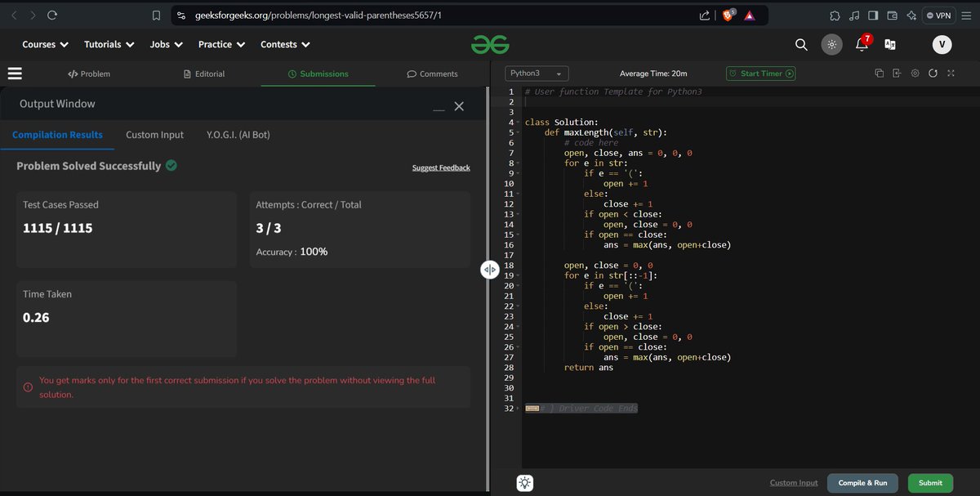Open the GeeksforGeeks logo home link
980x496 pixels.
pos(490,45)
